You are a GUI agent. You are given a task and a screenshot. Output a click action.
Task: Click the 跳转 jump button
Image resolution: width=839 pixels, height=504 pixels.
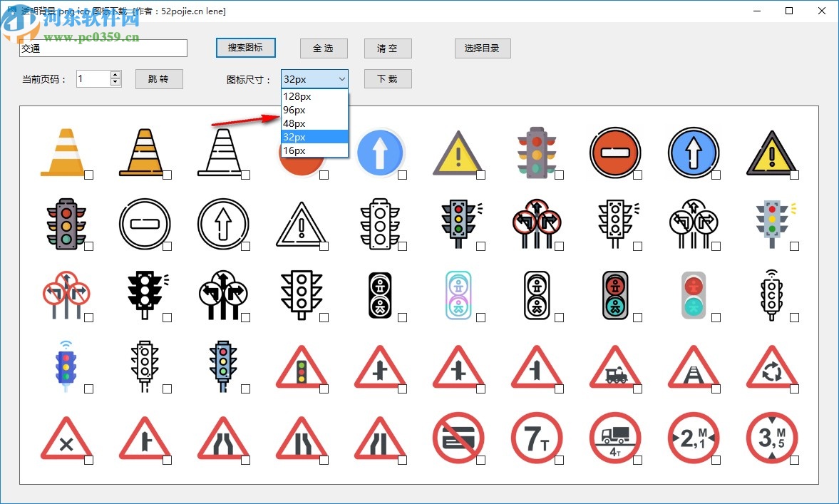(x=159, y=79)
